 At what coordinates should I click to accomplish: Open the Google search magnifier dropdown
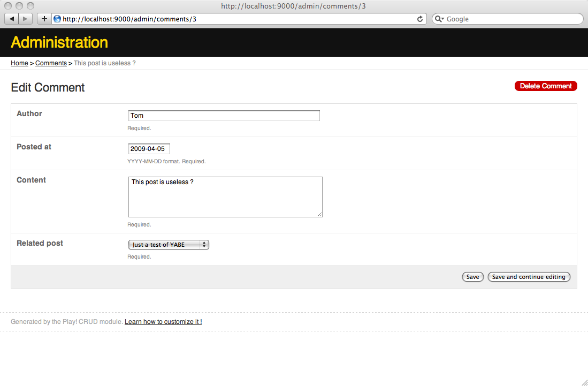tap(439, 19)
